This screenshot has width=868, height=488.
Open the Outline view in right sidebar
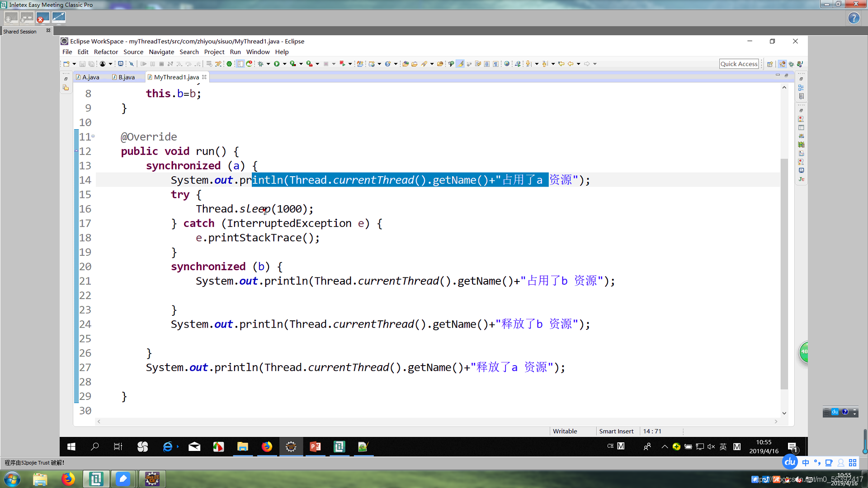(x=801, y=88)
